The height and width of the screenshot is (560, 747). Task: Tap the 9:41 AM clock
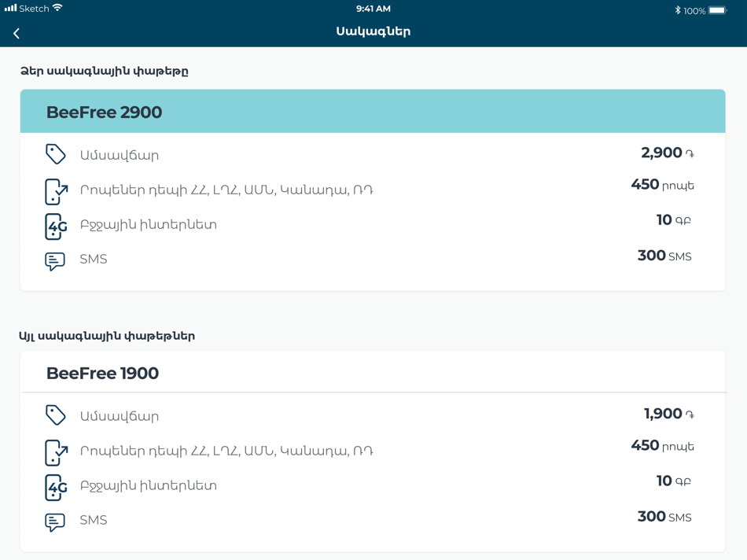pyautogui.click(x=373, y=9)
